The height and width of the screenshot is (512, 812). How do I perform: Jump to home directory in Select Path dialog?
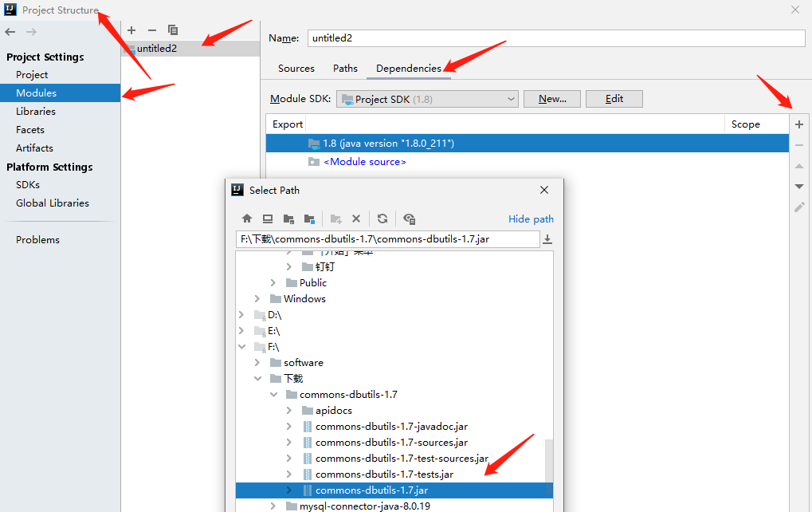pos(246,219)
